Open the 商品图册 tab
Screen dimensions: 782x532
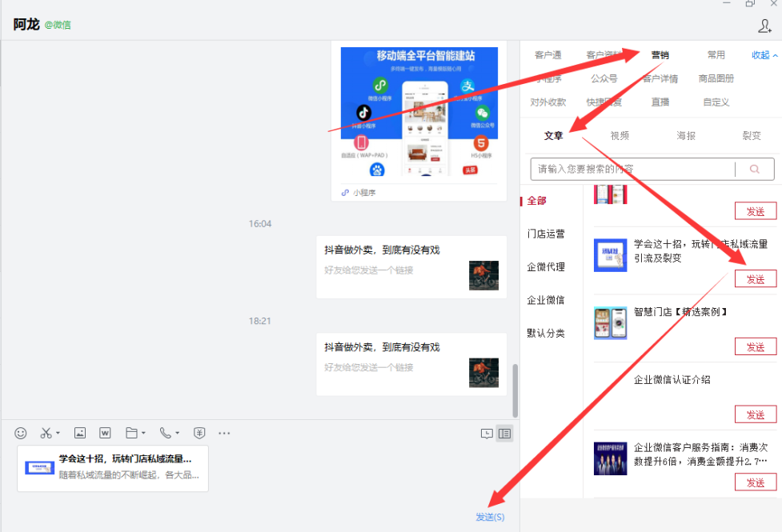[x=716, y=78]
